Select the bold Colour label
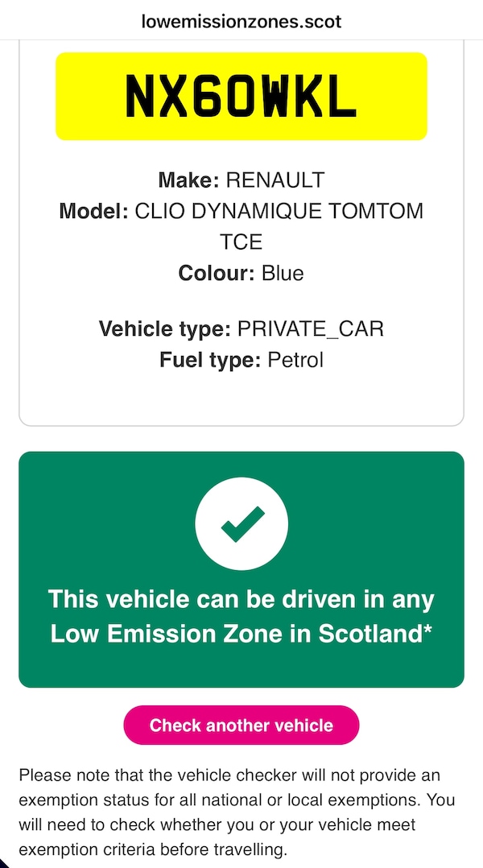This screenshot has height=868, width=483. (x=217, y=273)
